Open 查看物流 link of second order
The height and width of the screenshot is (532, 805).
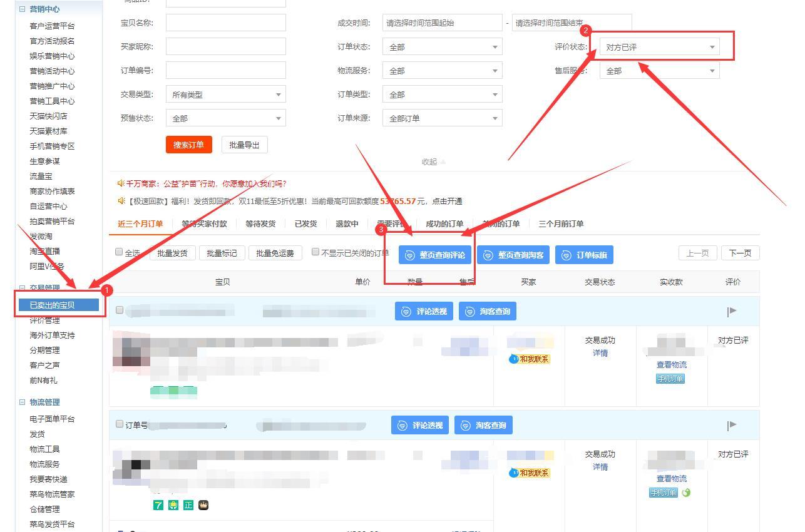672,478
